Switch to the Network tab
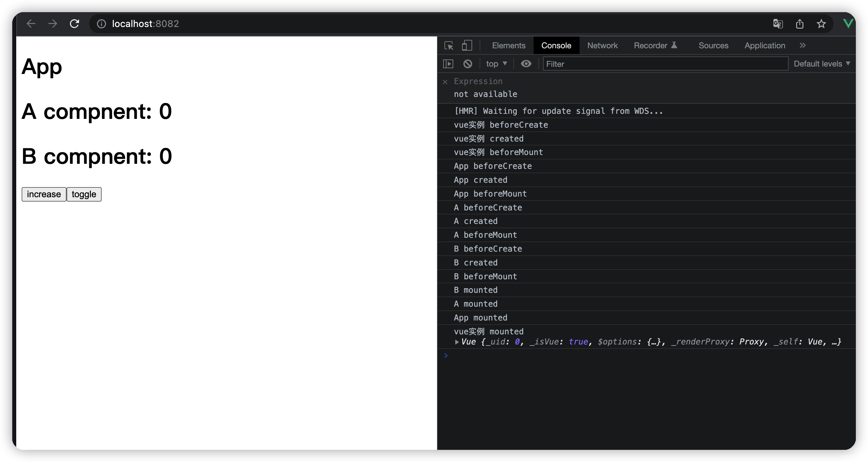868x462 pixels. click(x=602, y=46)
